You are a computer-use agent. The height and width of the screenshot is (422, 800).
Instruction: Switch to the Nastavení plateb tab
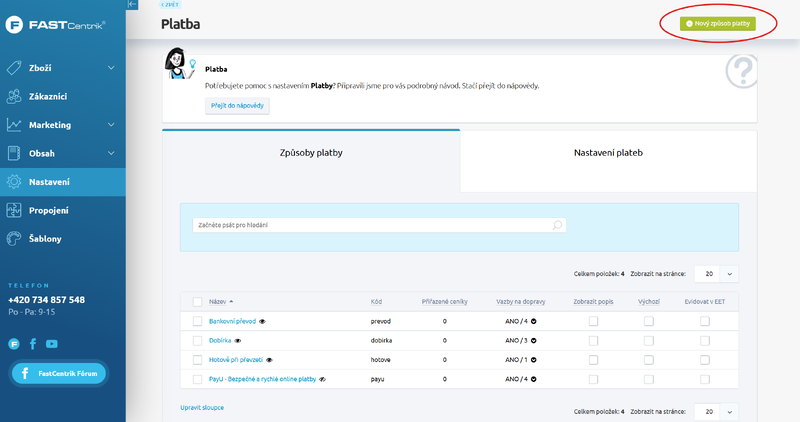[x=608, y=153]
